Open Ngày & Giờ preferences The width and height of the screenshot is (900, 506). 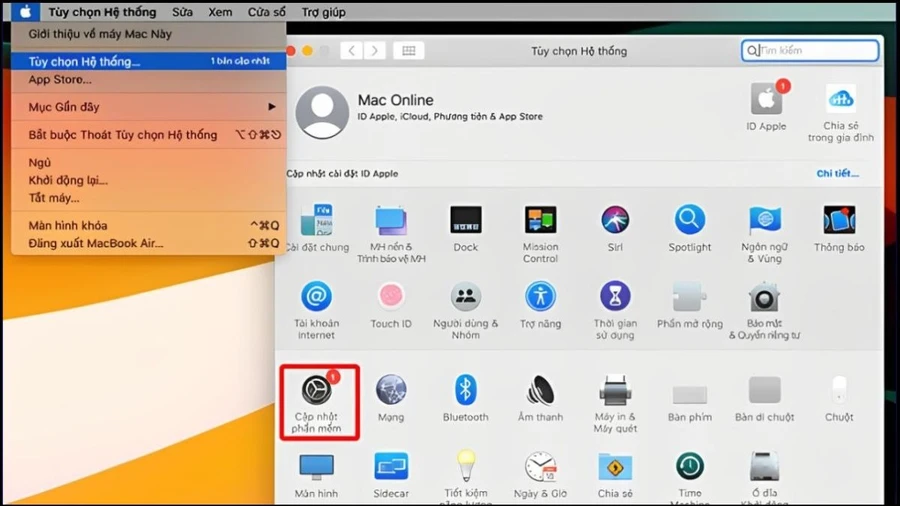540,475
